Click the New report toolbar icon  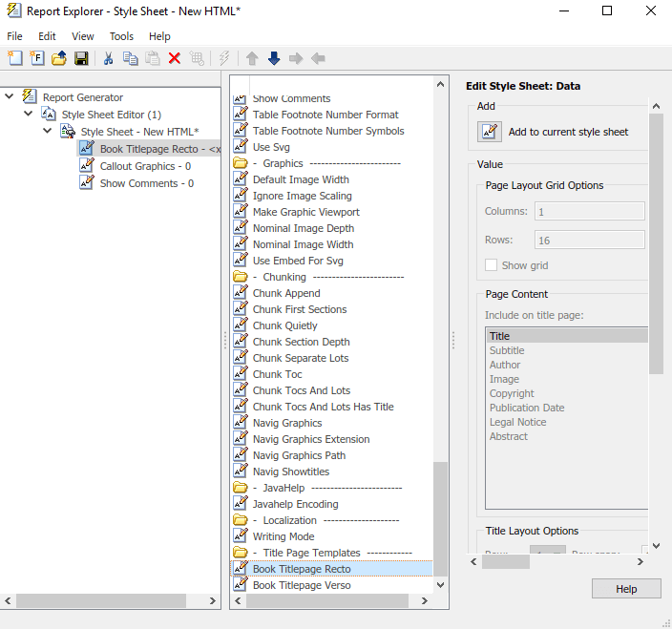[15, 58]
